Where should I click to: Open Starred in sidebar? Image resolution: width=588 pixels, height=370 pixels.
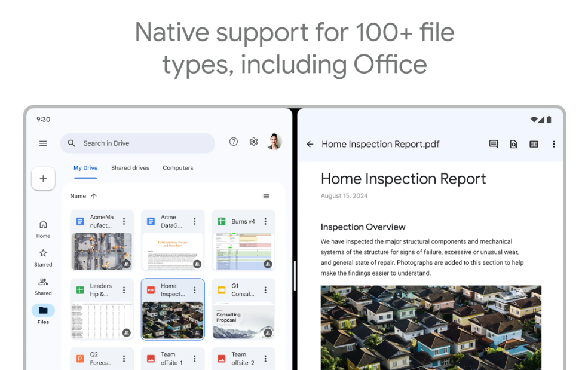coord(43,258)
